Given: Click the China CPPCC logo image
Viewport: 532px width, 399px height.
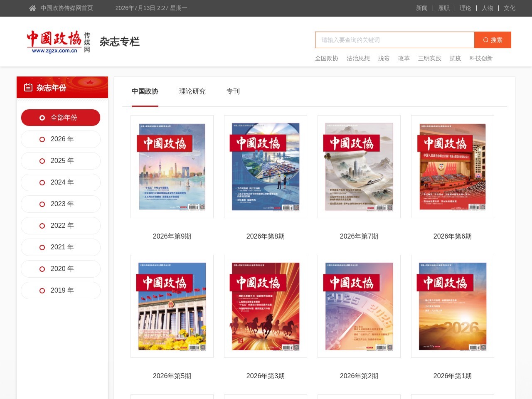Looking at the screenshot, I should 59,42.
